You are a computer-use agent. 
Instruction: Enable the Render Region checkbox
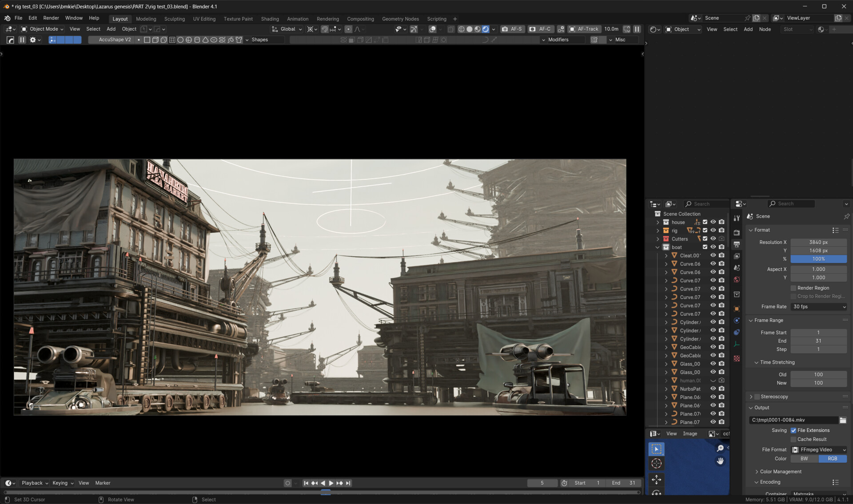click(793, 288)
